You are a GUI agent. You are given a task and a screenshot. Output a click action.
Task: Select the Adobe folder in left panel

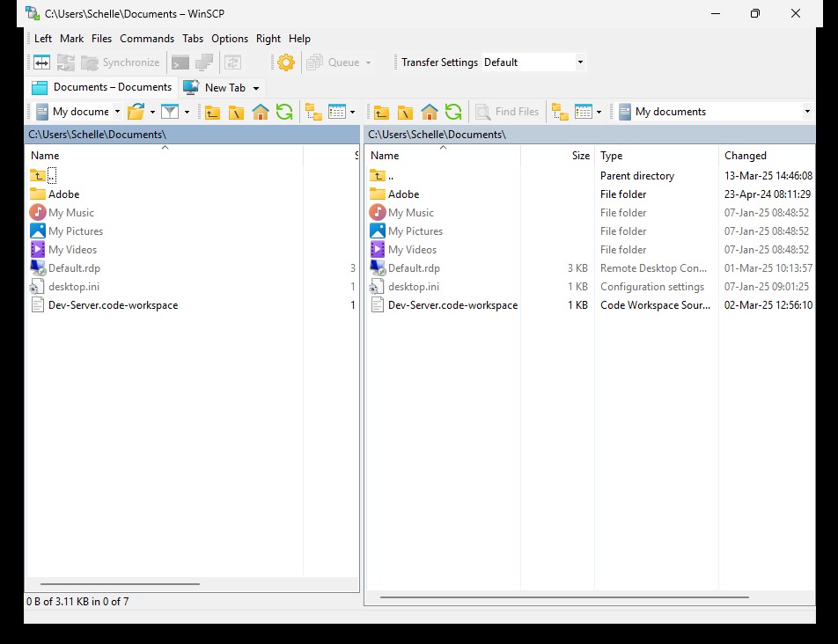pyautogui.click(x=63, y=194)
